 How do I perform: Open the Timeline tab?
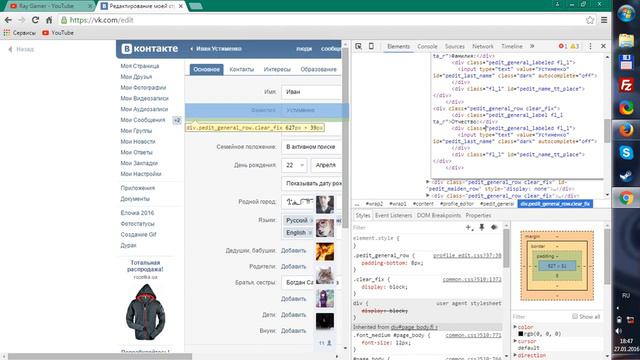click(x=512, y=47)
